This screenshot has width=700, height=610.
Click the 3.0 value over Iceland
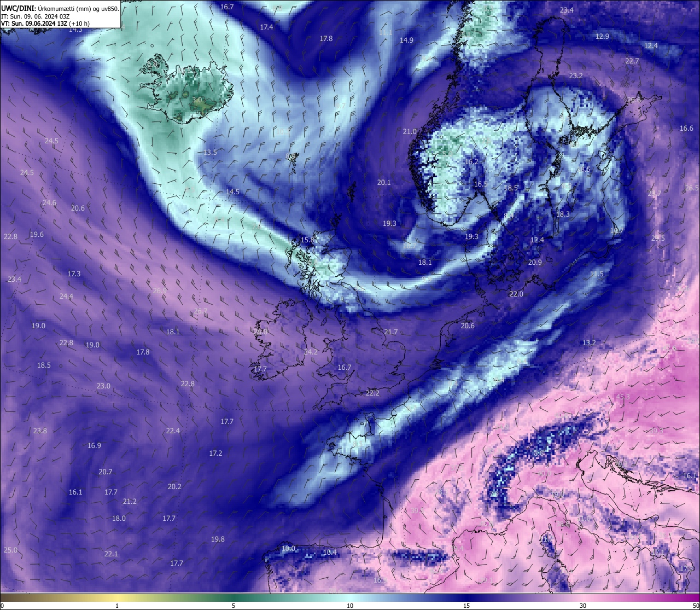click(197, 100)
